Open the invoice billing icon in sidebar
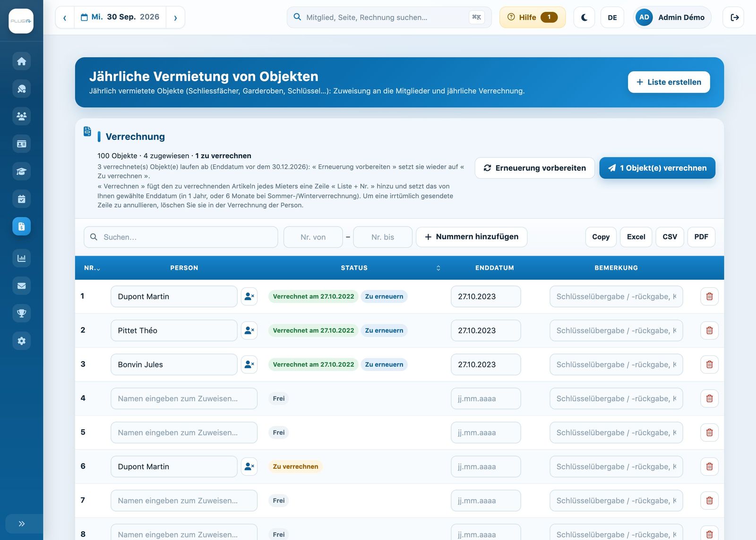The height and width of the screenshot is (540, 756). click(x=21, y=226)
